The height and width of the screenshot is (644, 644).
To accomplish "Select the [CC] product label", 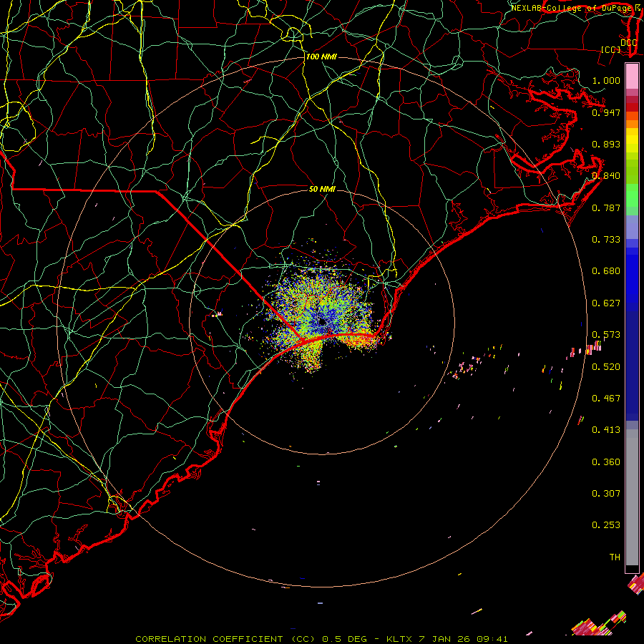I will pyautogui.click(x=610, y=49).
